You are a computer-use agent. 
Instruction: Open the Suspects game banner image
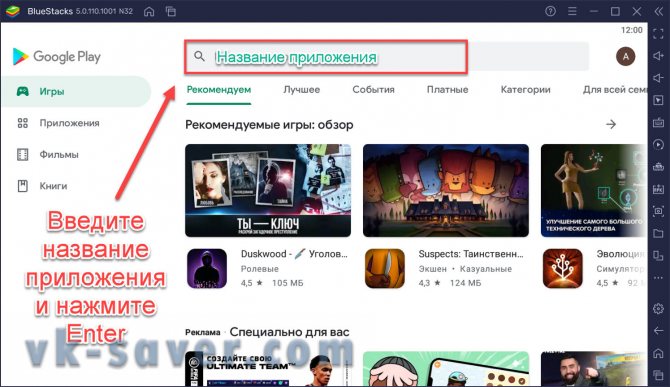[x=446, y=191]
